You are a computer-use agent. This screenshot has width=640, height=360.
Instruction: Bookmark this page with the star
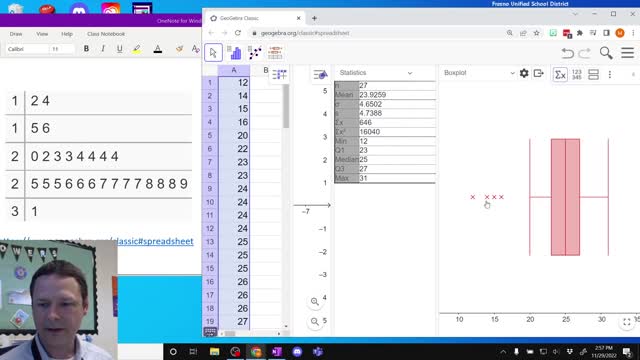536,33
